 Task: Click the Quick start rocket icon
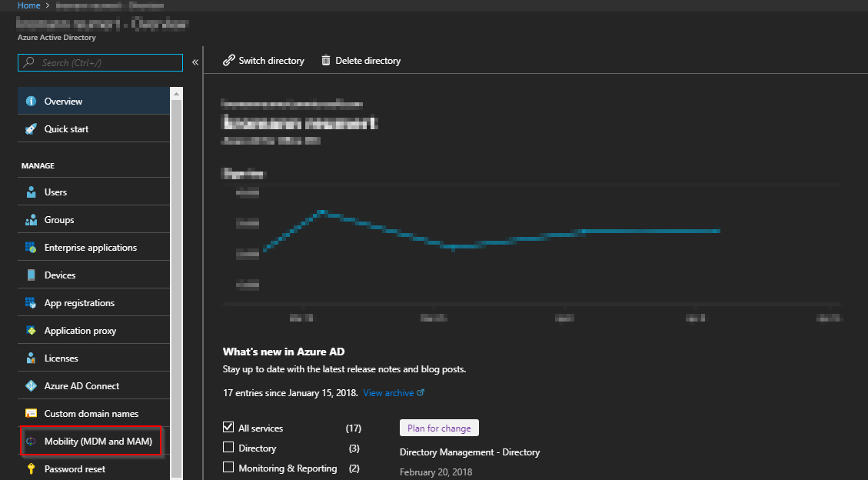(x=31, y=129)
